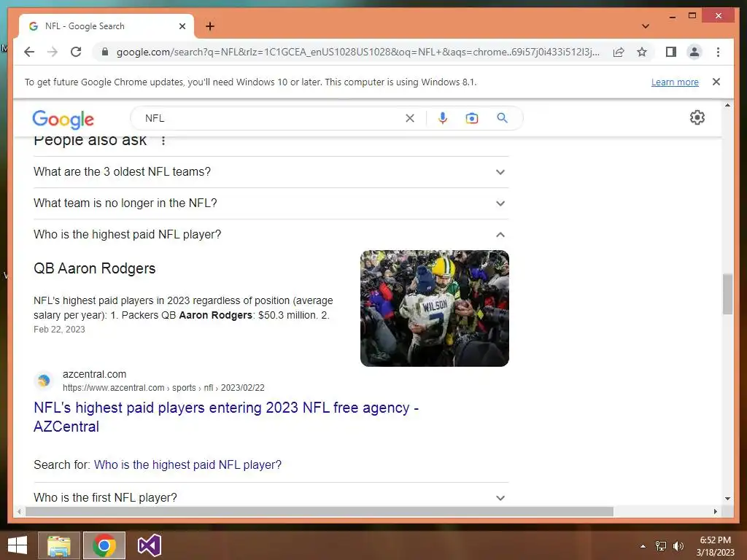Viewport: 747px width, 560px height.
Task: Open the Chrome profile avatar
Action: (x=694, y=52)
